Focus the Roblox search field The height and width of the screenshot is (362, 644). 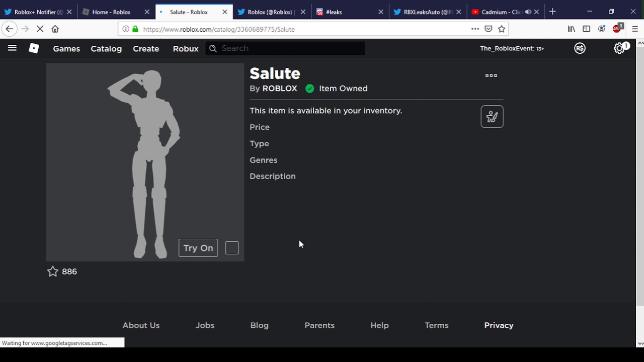click(285, 48)
